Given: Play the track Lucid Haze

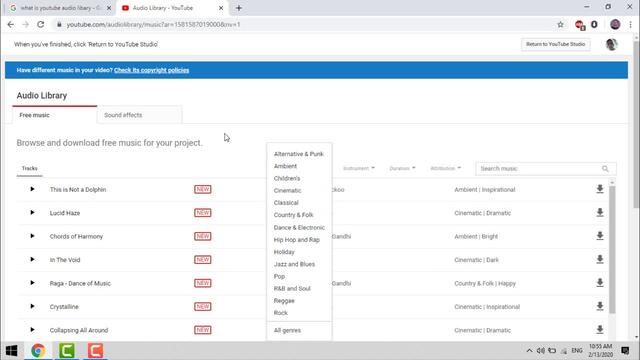Looking at the screenshot, I should 32,213.
